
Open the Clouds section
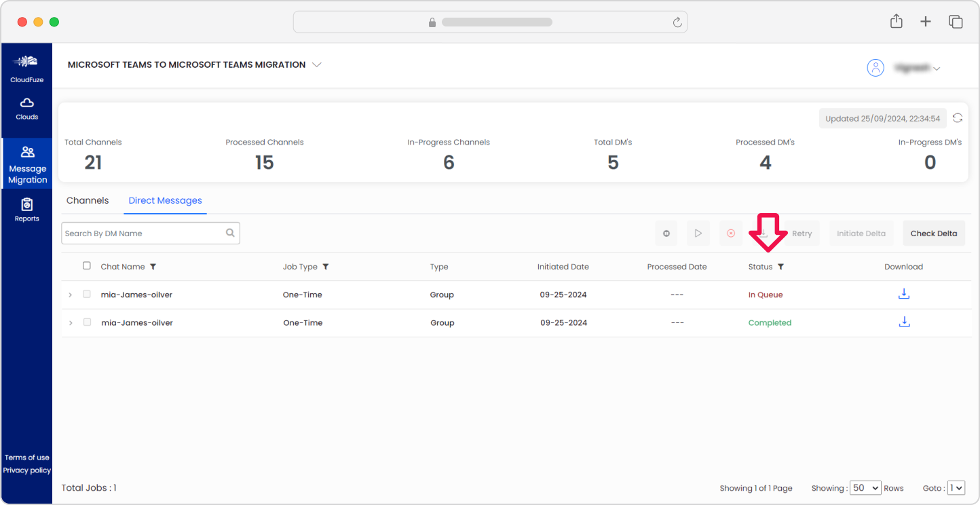click(26, 108)
